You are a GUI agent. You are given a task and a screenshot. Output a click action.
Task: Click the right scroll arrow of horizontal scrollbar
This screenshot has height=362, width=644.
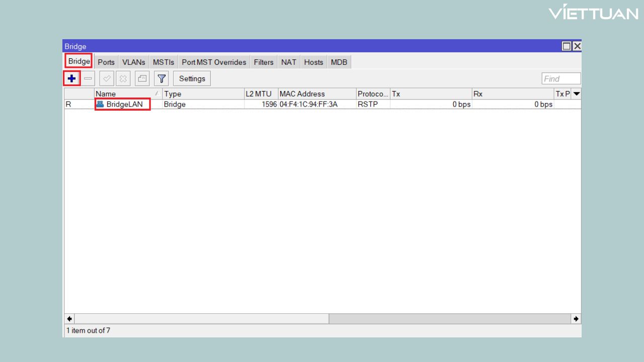pyautogui.click(x=576, y=318)
